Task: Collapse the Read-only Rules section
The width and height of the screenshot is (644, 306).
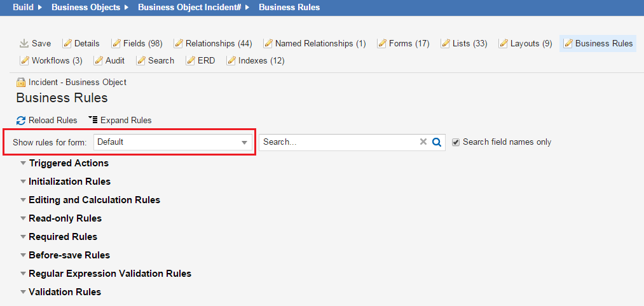Action: coord(24,218)
